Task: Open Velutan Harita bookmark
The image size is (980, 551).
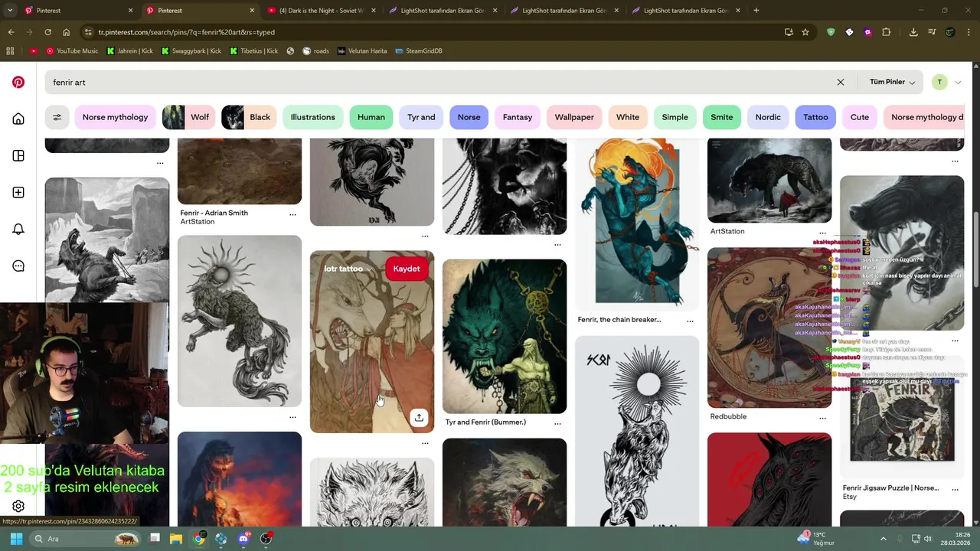Action: [x=362, y=51]
